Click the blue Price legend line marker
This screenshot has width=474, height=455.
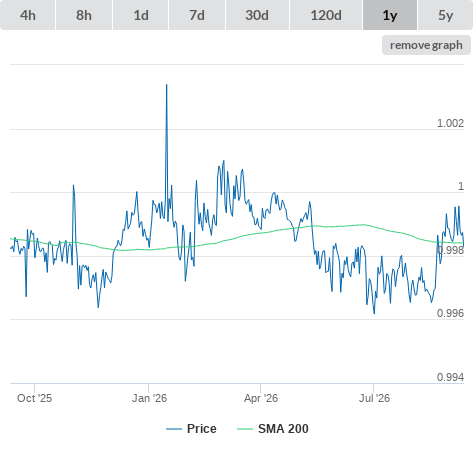174,429
